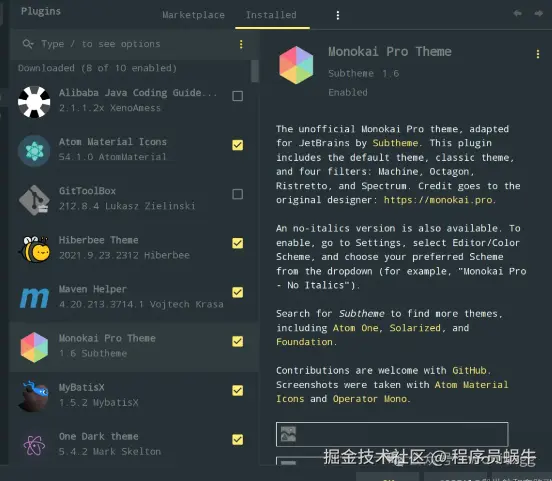Screen dimensions: 552x481
Task: Select the Maven Helper plugin name
Action: 93,289
